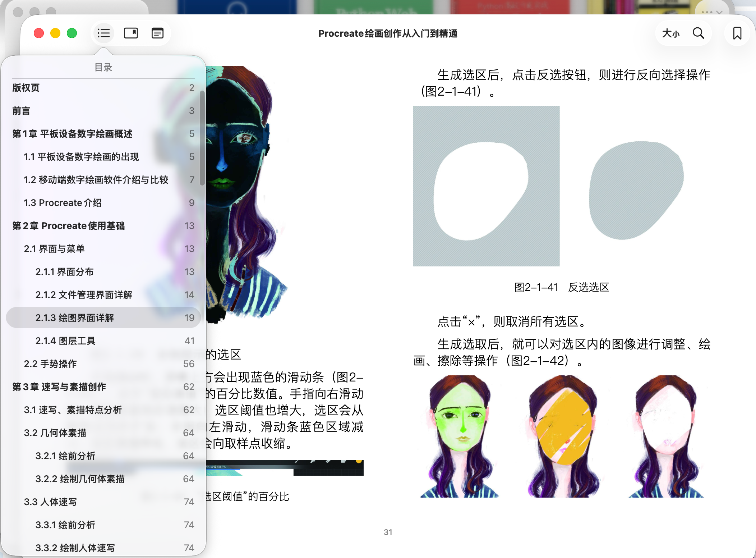756x558 pixels.
Task: Open the table of contents list icon
Action: (103, 33)
